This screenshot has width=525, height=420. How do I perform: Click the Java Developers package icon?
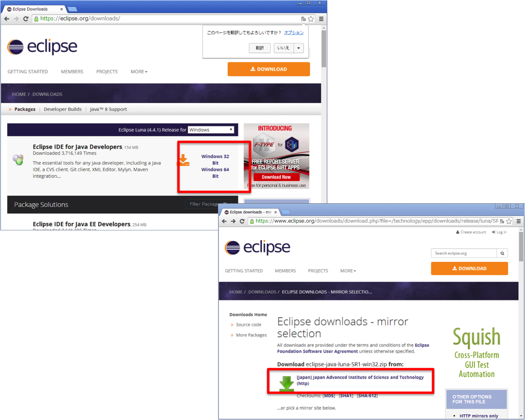(x=18, y=159)
